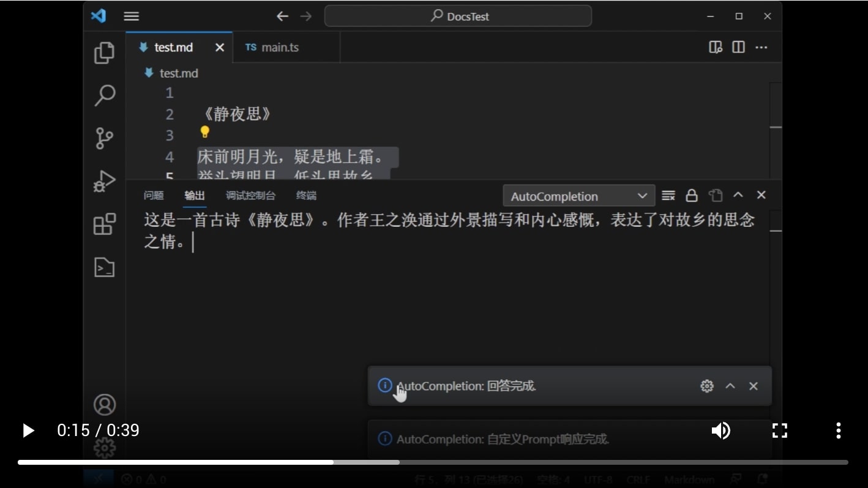Open the Explorer view in activity bar
Image resolution: width=868 pixels, height=488 pixels.
click(104, 53)
